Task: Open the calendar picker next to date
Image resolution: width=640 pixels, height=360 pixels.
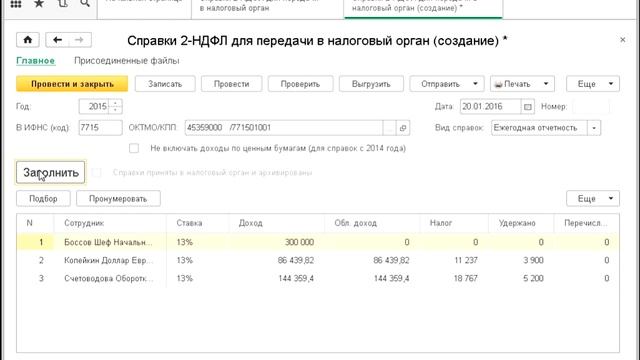Action: (527, 107)
